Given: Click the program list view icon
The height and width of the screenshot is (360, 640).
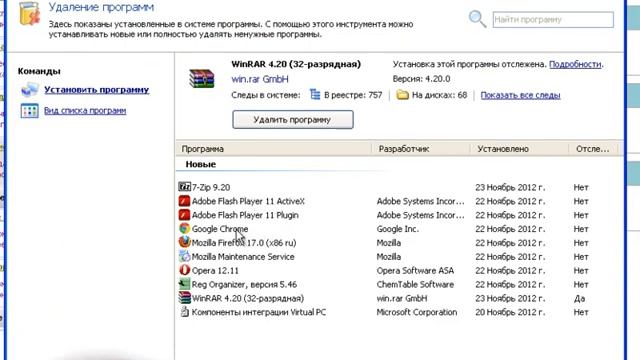Looking at the screenshot, I should coord(29,111).
